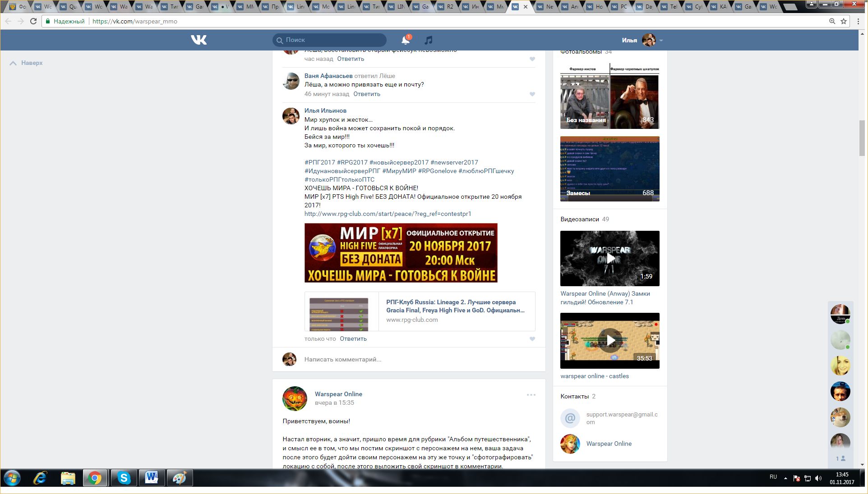Viewport: 868px width, 494px height.
Task: Open Chrome's three-dot menu
Action: coord(859,21)
